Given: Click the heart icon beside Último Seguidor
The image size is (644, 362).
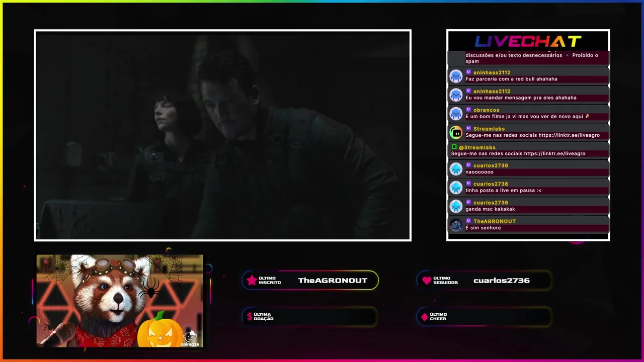Looking at the screenshot, I should [x=427, y=281].
